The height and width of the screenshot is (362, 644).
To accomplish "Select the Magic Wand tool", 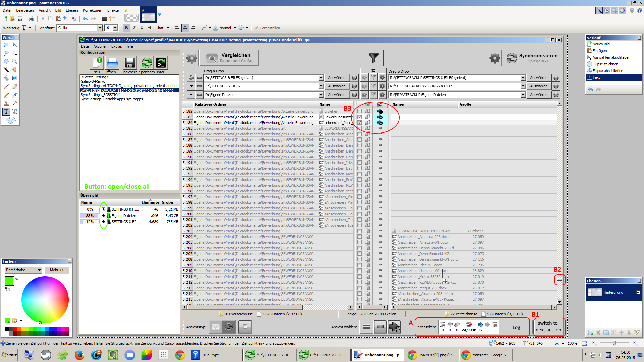I will (x=6, y=70).
